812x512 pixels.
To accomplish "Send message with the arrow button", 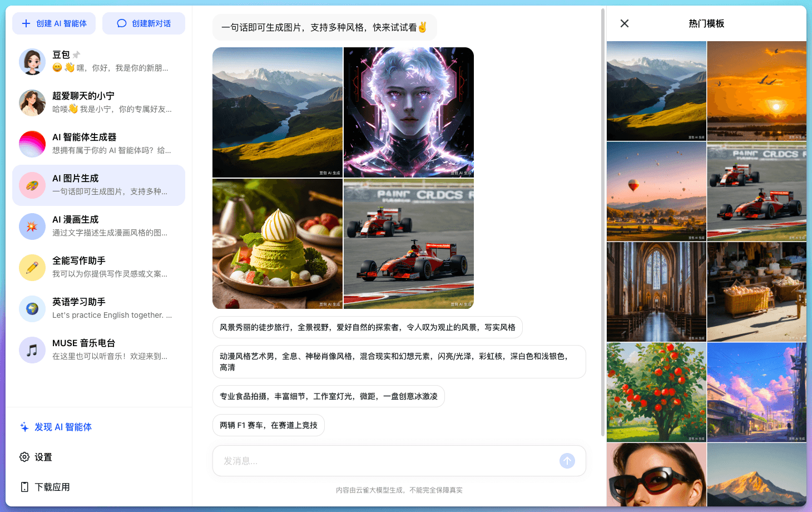I will [x=567, y=461].
